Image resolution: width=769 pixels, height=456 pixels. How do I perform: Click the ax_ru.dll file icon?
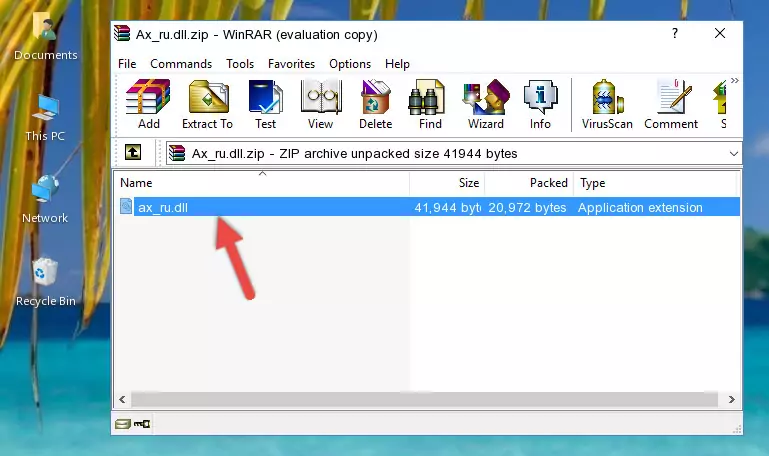click(126, 206)
